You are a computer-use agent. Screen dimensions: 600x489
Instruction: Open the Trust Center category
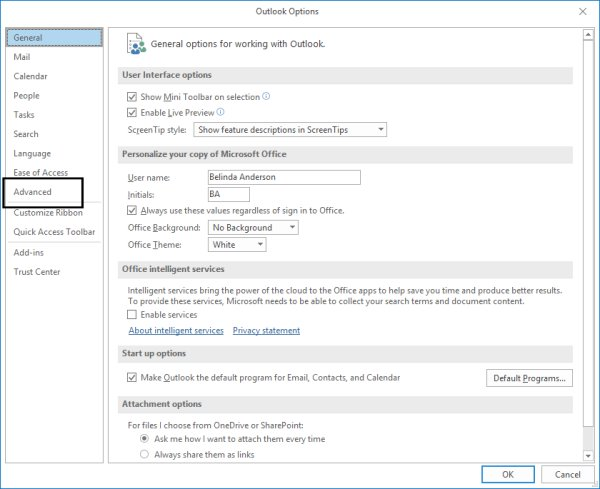(x=54, y=272)
